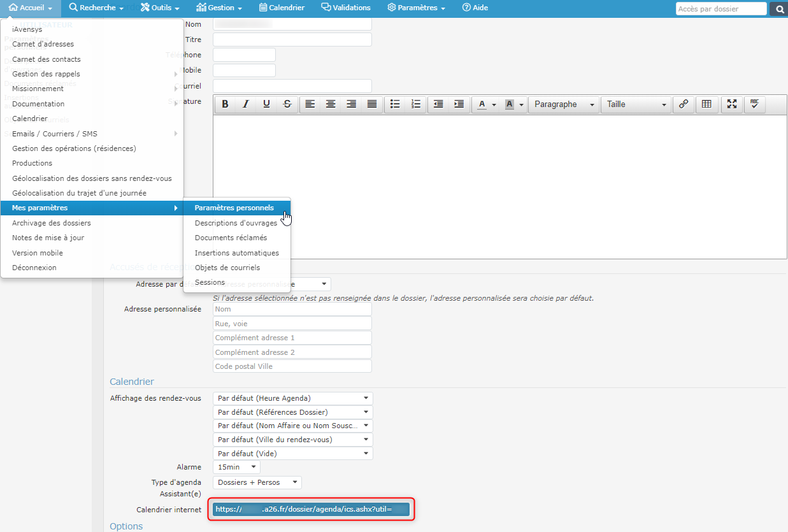Screen dimensions: 788x532
Task: Insert a numbered list
Action: [416, 104]
